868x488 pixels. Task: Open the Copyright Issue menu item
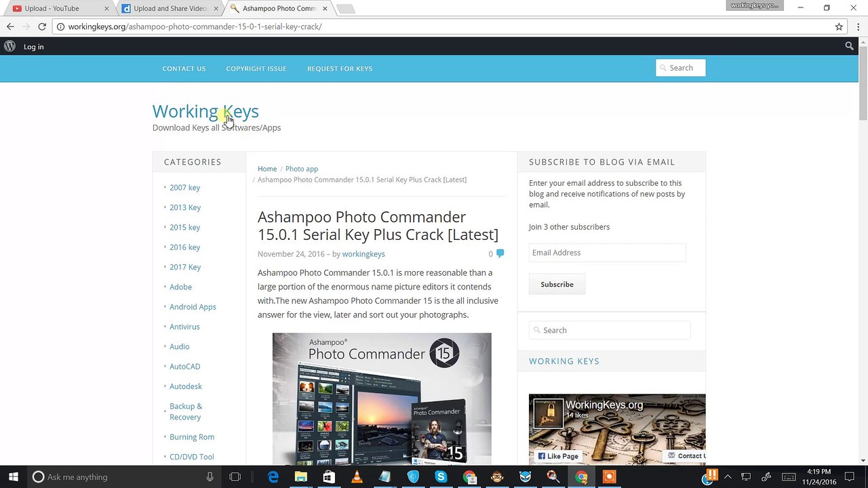[x=256, y=68]
